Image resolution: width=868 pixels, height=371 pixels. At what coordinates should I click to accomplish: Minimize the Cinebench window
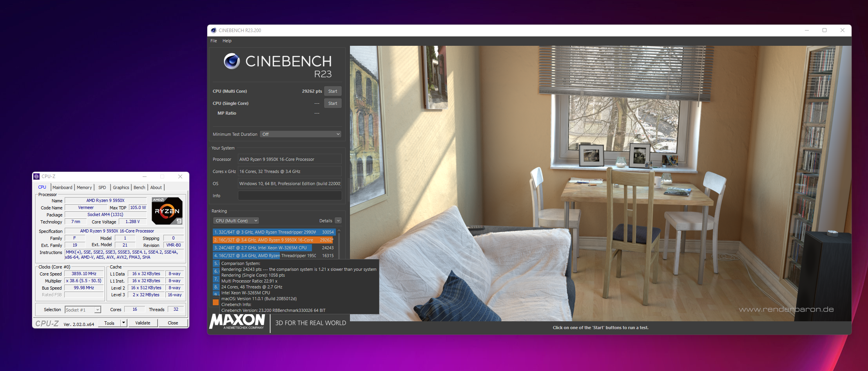pyautogui.click(x=807, y=30)
